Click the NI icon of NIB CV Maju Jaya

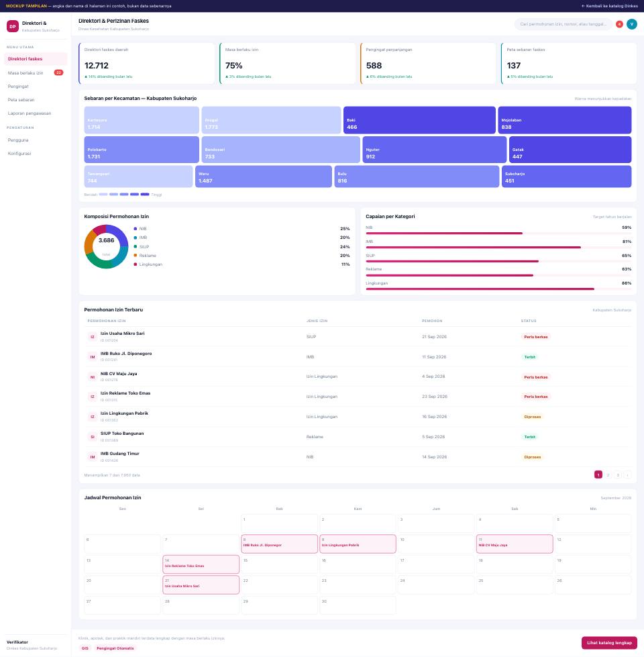[x=93, y=377]
